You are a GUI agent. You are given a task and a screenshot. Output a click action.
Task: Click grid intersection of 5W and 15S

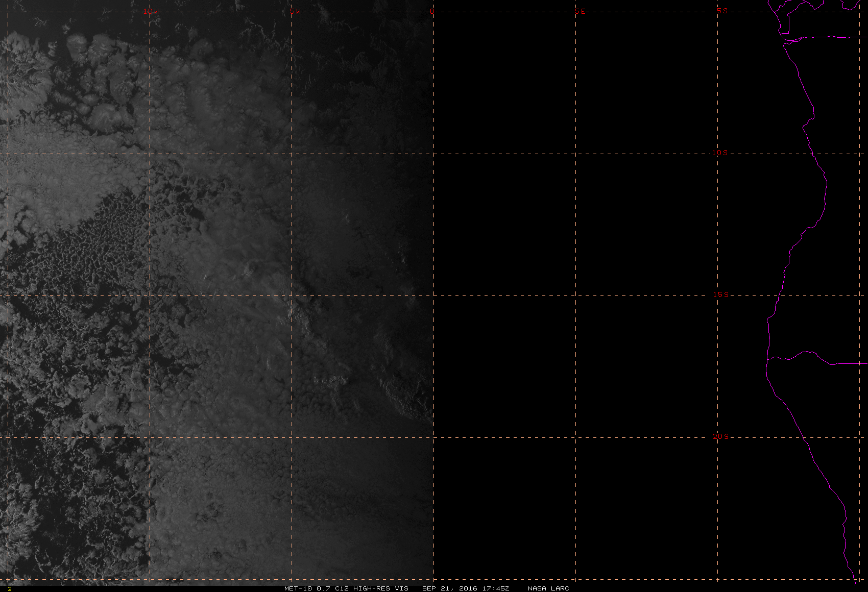292,295
